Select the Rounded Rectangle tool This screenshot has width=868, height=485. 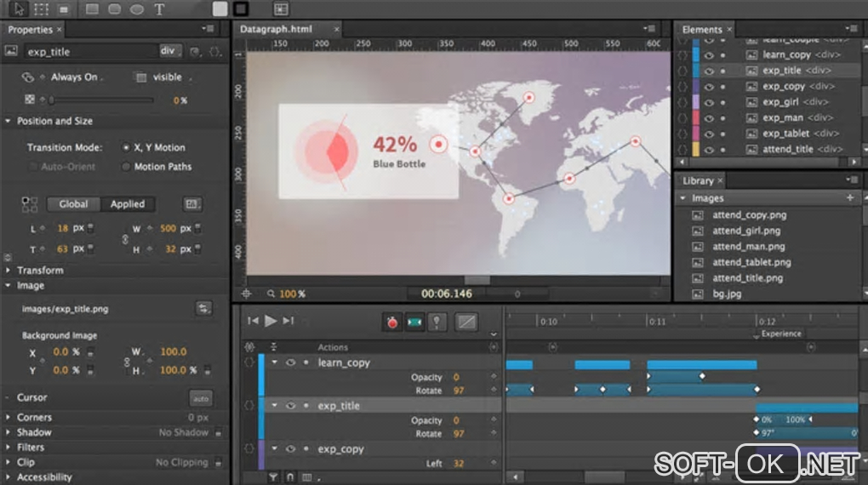(x=114, y=9)
